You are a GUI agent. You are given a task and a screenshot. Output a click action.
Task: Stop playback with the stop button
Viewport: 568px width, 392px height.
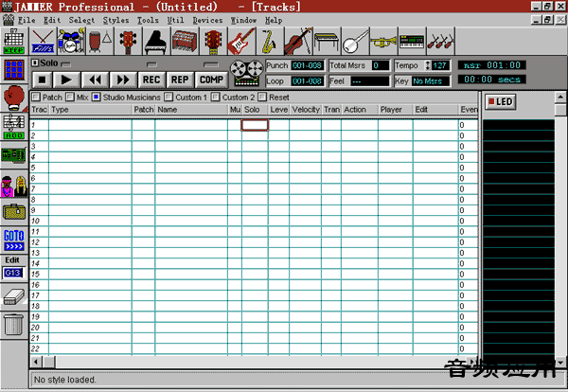tap(42, 80)
